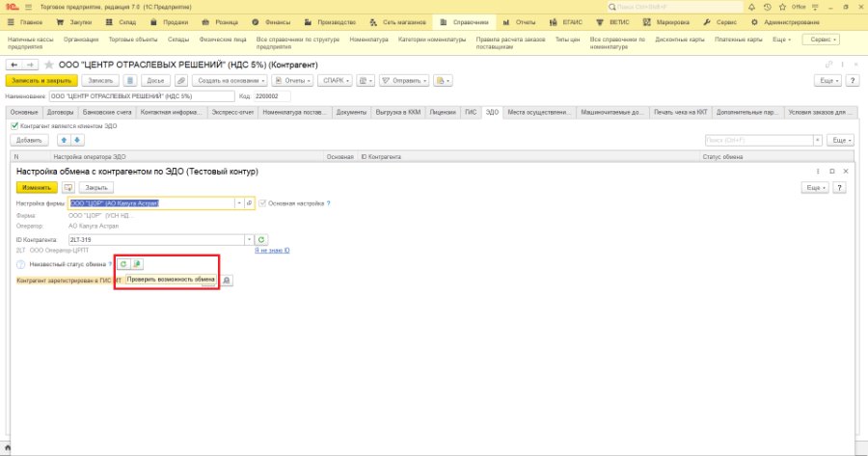The width and height of the screenshot is (868, 456).
Task: Move row up with blue up arrow
Action: (65, 140)
